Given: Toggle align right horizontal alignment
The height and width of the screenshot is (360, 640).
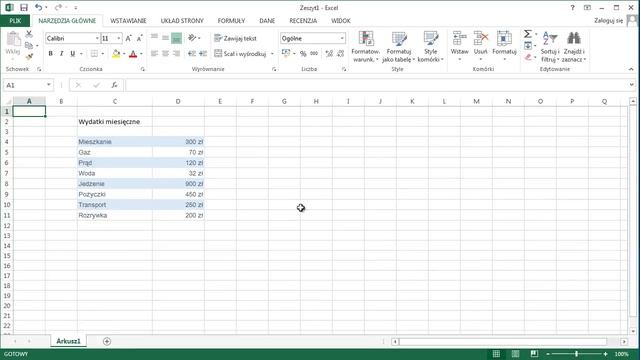Looking at the screenshot, I should [176, 53].
